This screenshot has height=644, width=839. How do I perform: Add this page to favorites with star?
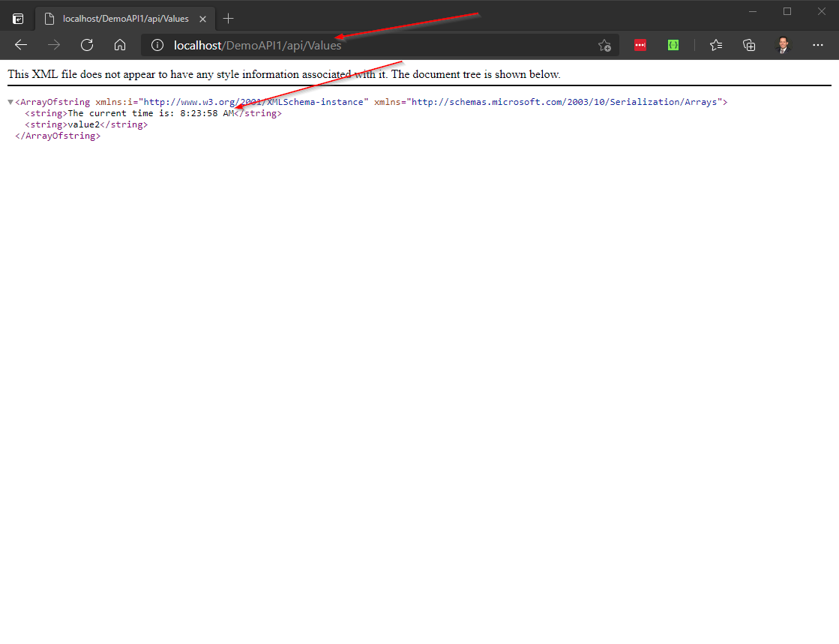604,45
